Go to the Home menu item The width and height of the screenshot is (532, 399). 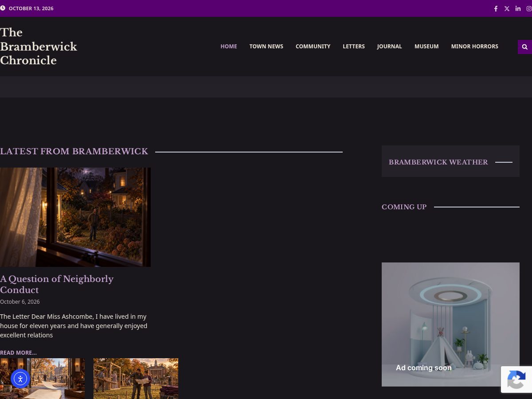pos(229,47)
